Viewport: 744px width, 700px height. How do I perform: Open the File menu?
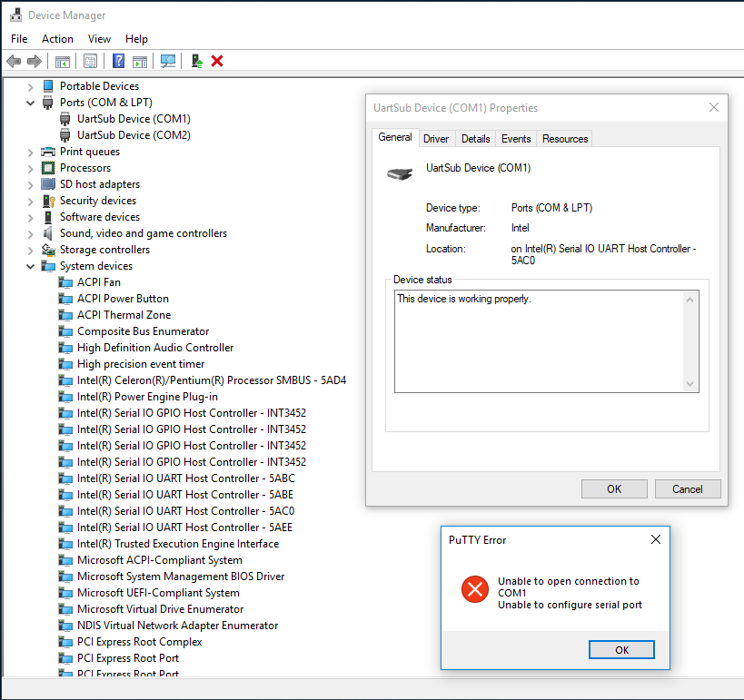(x=19, y=39)
